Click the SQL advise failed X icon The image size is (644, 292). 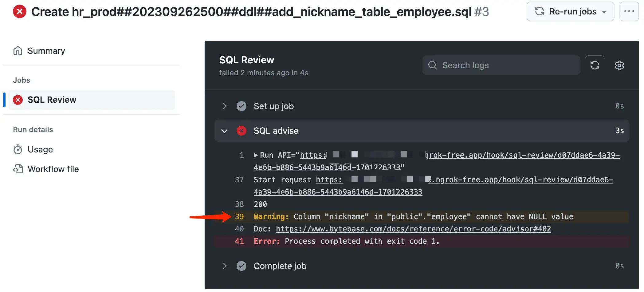[241, 131]
